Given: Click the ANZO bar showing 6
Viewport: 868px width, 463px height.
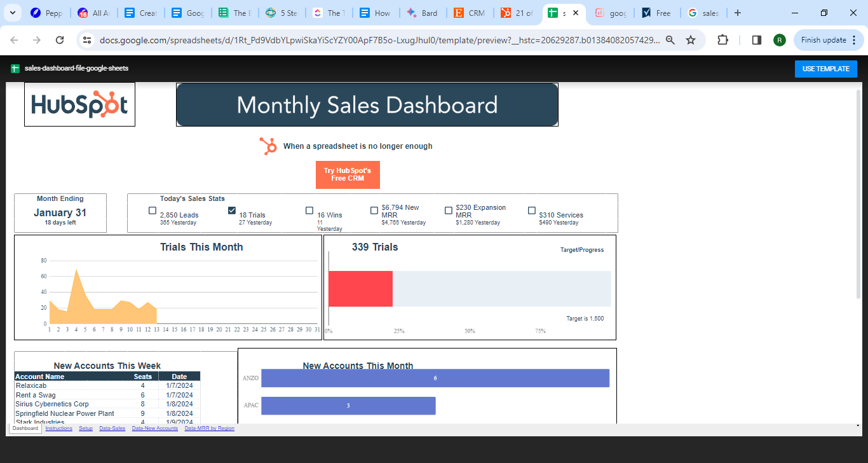Looking at the screenshot, I should (x=435, y=378).
